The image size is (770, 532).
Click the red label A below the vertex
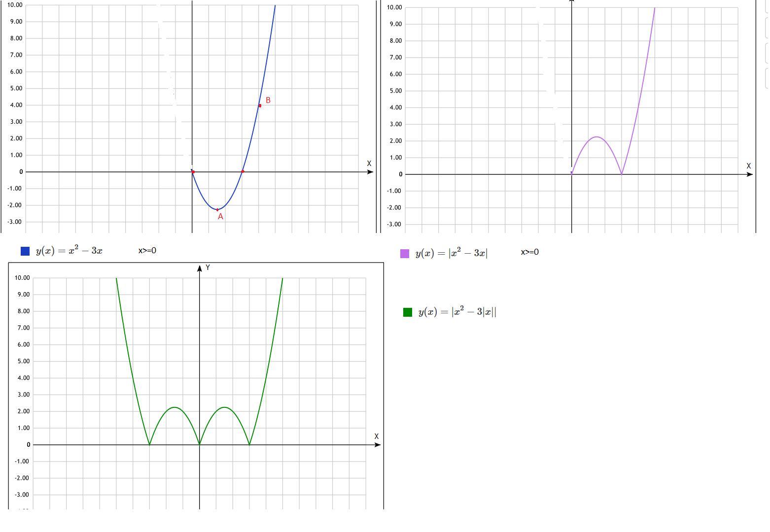(220, 217)
